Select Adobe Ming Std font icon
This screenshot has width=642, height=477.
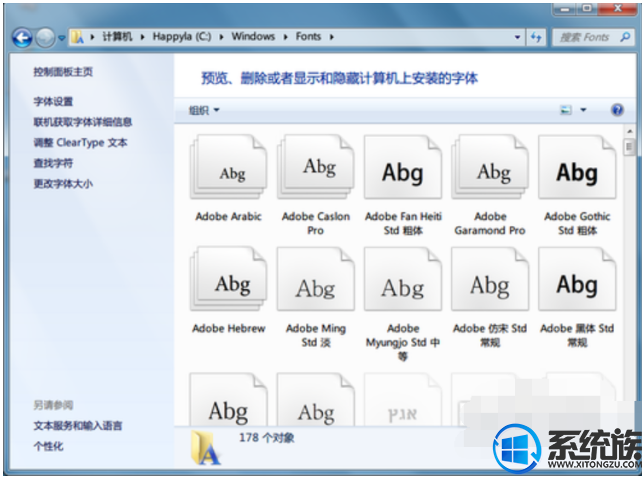tap(316, 279)
